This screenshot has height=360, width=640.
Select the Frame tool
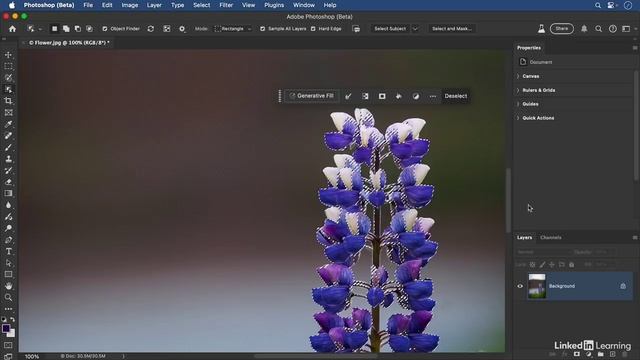(9, 113)
